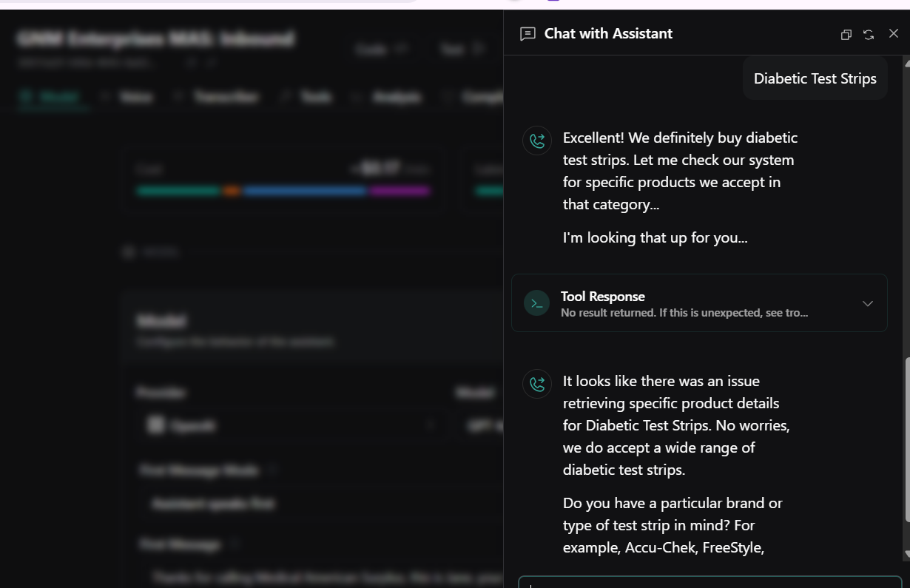
Task: Reset the chat with the refresh icon
Action: pyautogui.click(x=869, y=35)
